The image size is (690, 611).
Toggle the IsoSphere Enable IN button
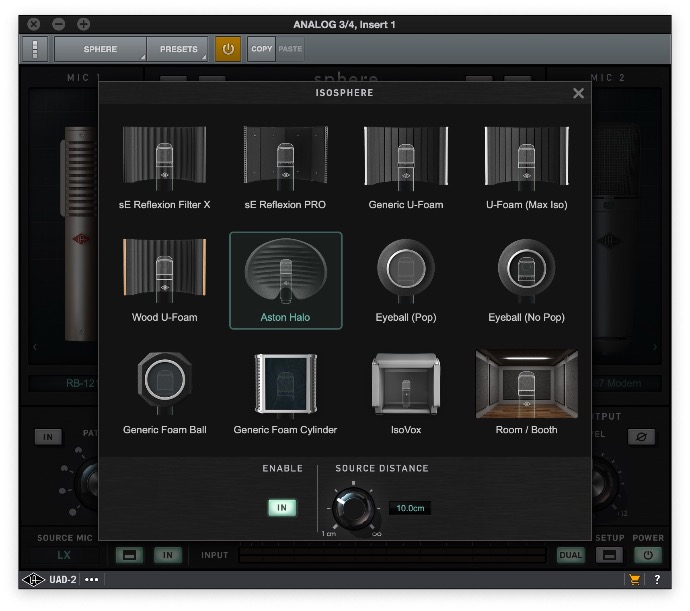click(x=282, y=508)
